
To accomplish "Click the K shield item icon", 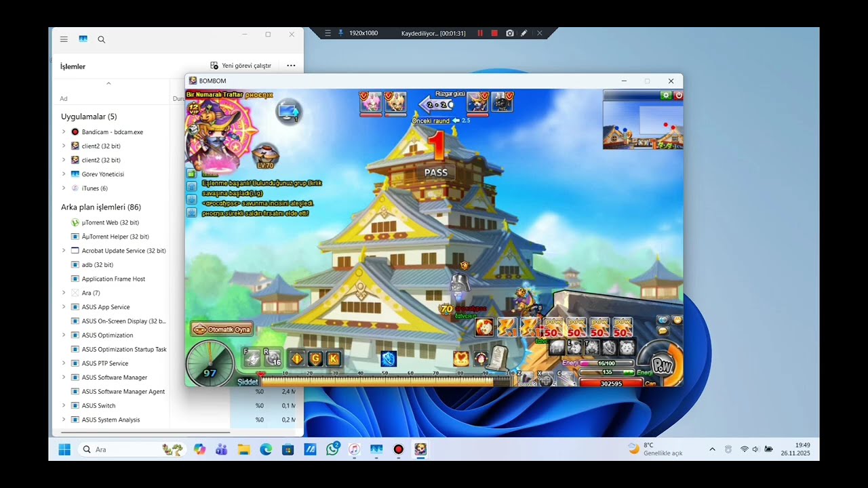I will (x=333, y=359).
